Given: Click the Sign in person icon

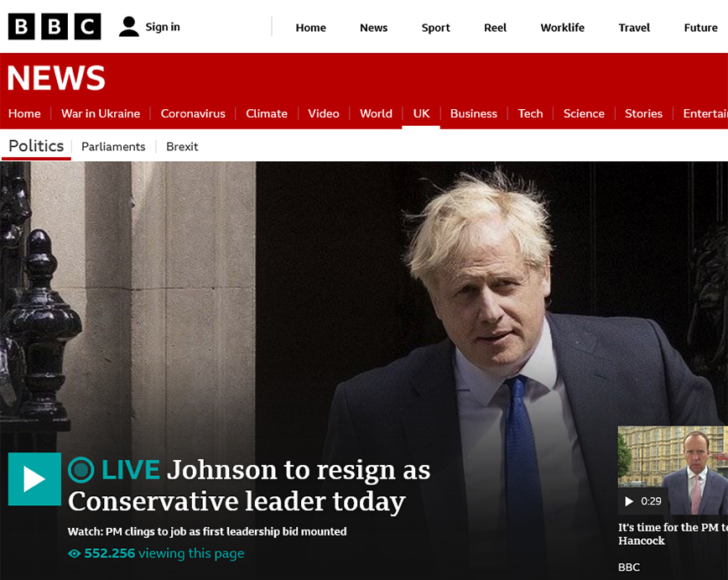Looking at the screenshot, I should pos(128,27).
